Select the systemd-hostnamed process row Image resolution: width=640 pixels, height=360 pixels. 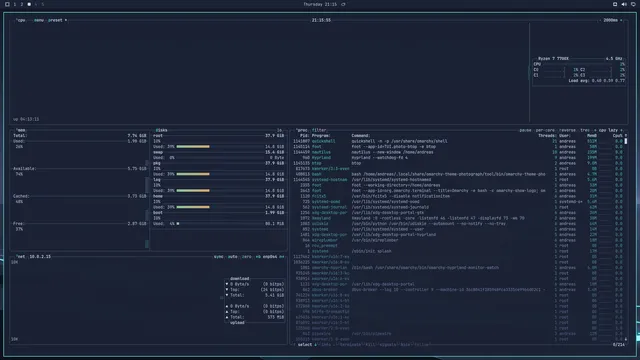(x=458, y=180)
